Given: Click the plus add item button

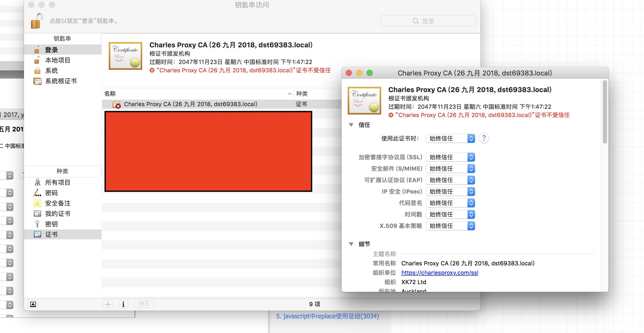Looking at the screenshot, I should pos(108,304).
